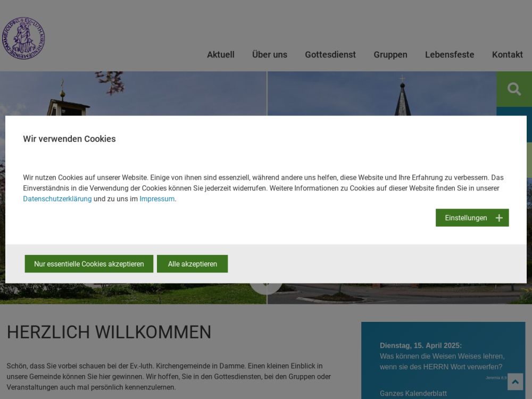Click the round slider arrow under the banner
Image resolution: width=532 pixels, height=399 pixels.
[266, 288]
